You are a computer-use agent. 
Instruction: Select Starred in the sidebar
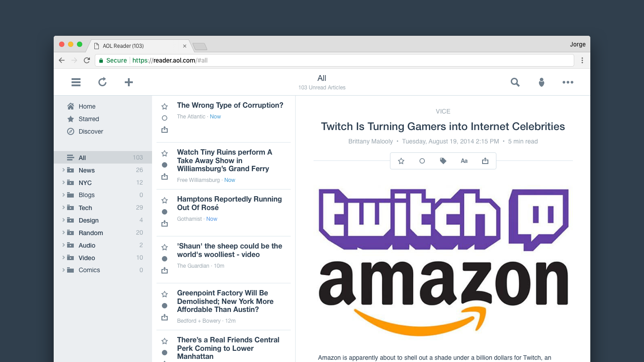coord(89,119)
